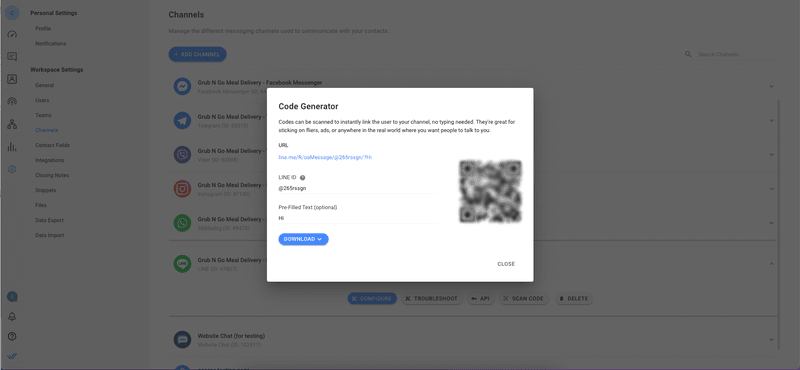Click the workspace avatar labeled C
Viewport: 800px width, 370px height.
pos(12,13)
